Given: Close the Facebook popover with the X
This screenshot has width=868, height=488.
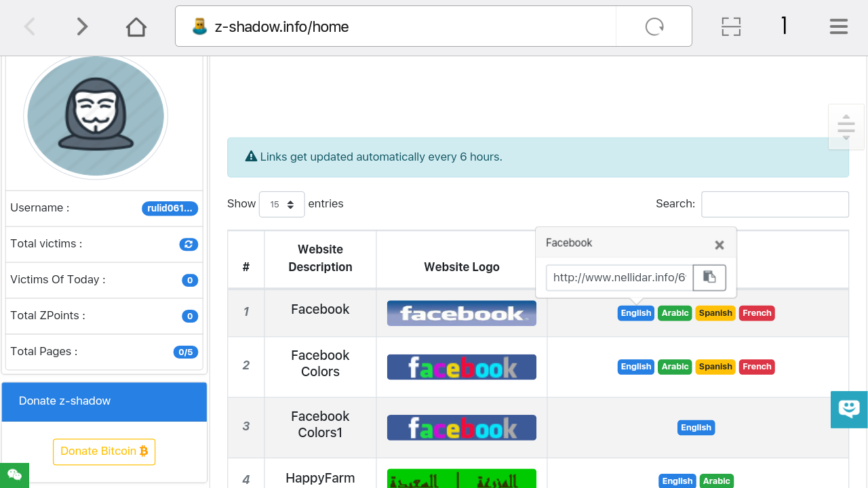Looking at the screenshot, I should (x=719, y=245).
